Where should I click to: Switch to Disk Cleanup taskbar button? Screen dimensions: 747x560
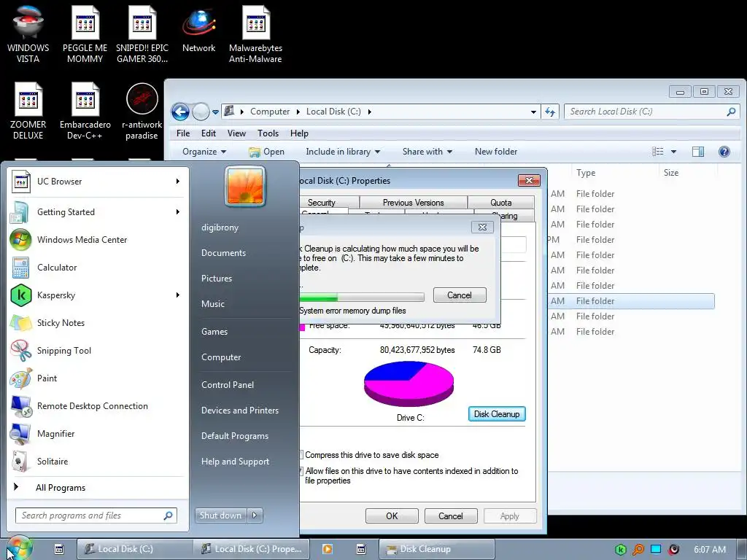437,549
